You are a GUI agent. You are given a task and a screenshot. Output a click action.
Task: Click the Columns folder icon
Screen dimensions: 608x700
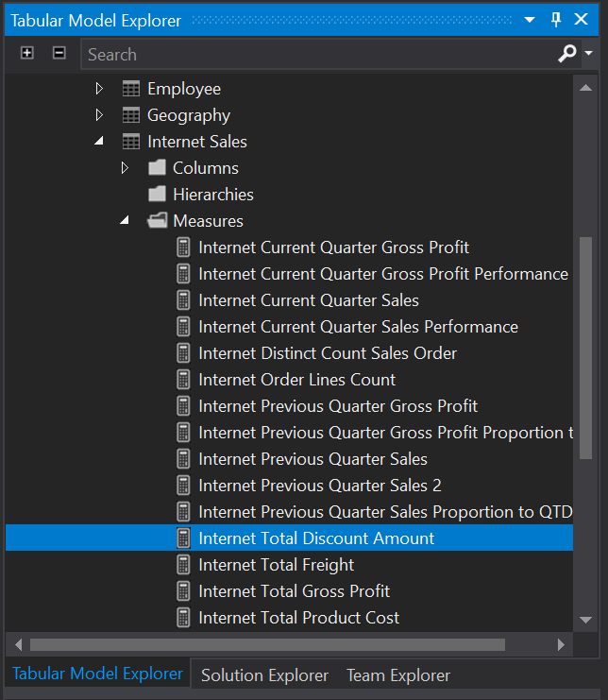point(157,168)
